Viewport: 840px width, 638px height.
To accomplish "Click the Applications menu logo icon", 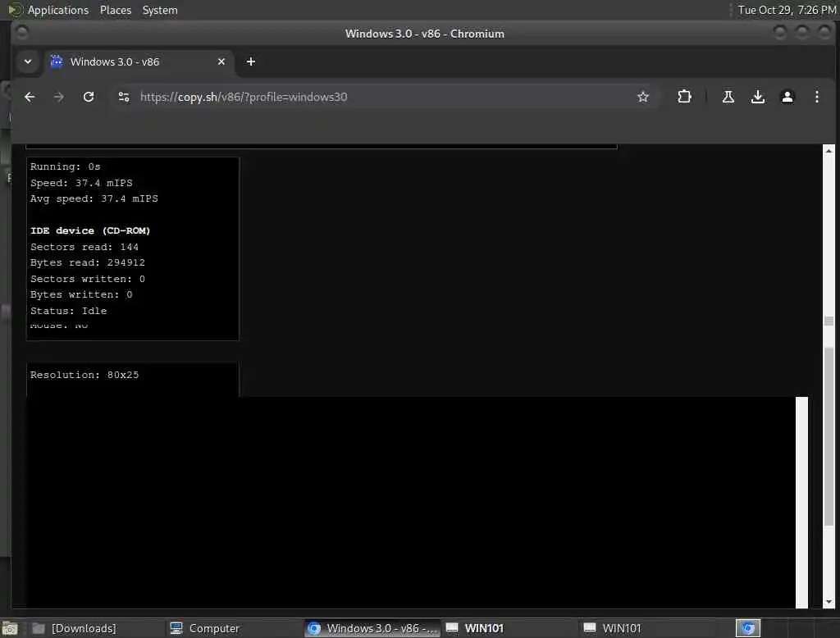I will pyautogui.click(x=15, y=10).
